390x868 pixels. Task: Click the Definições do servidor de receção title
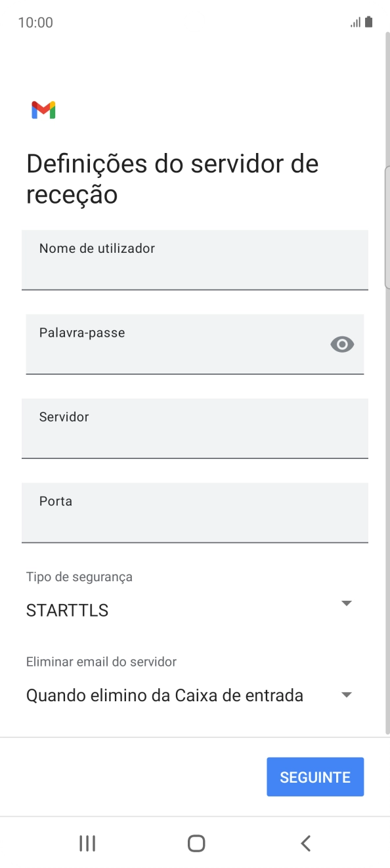pyautogui.click(x=171, y=178)
